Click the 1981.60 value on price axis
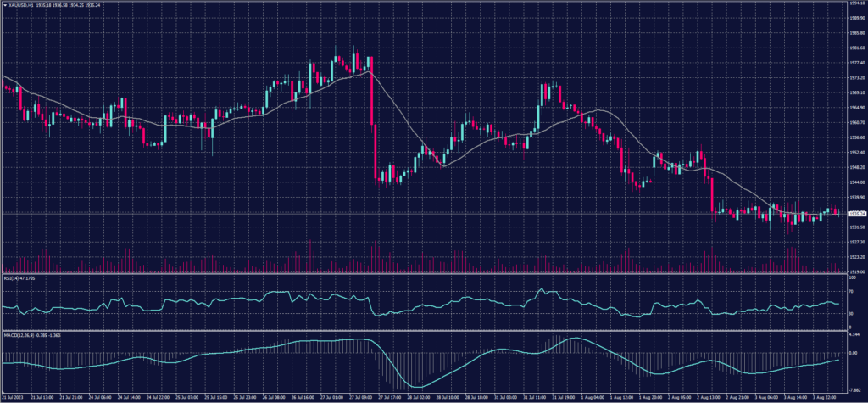 [x=855, y=48]
